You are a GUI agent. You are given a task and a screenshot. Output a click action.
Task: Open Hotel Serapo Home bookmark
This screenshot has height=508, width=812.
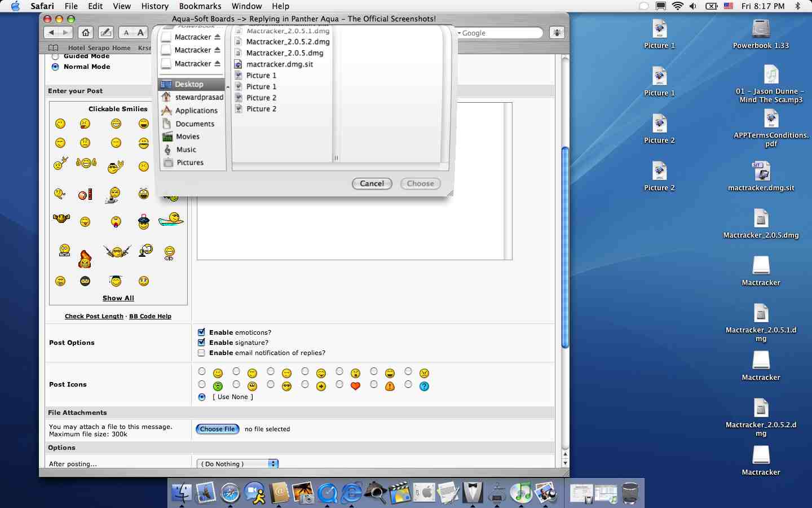click(99, 48)
